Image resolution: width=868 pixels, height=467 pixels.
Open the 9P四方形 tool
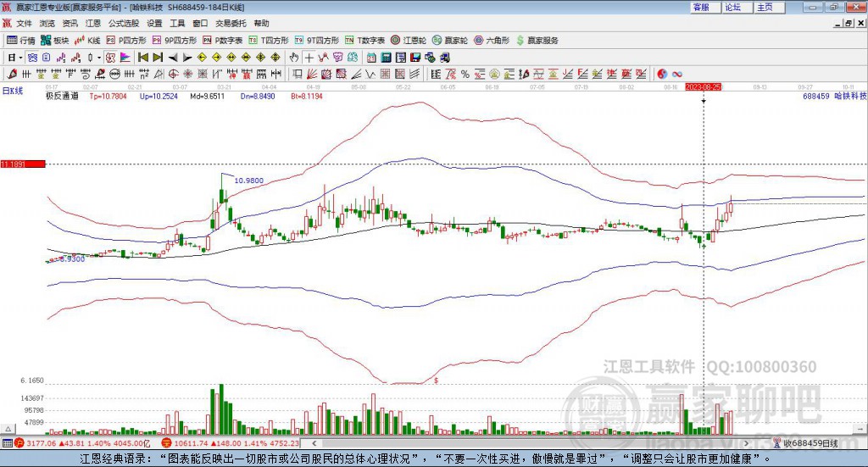(x=175, y=41)
